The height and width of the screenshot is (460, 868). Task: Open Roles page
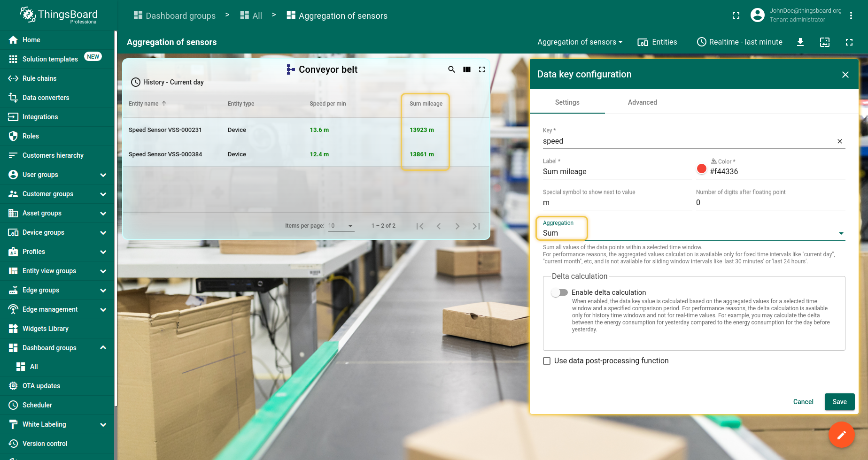click(x=57, y=136)
